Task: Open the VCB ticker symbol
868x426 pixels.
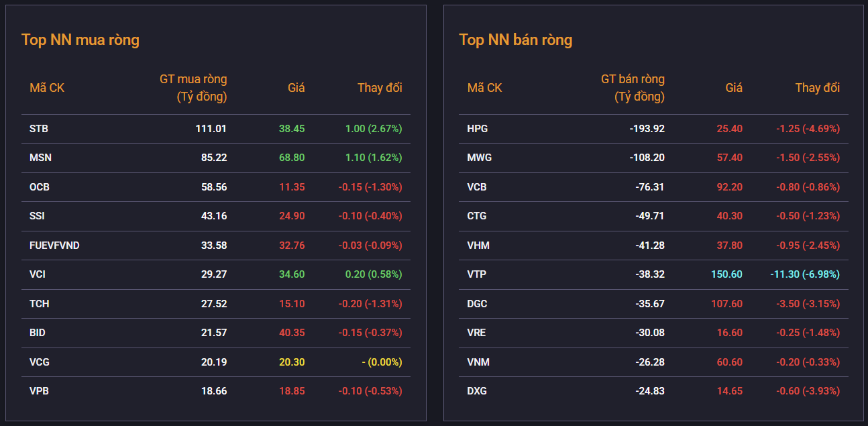Action: pyautogui.click(x=477, y=187)
